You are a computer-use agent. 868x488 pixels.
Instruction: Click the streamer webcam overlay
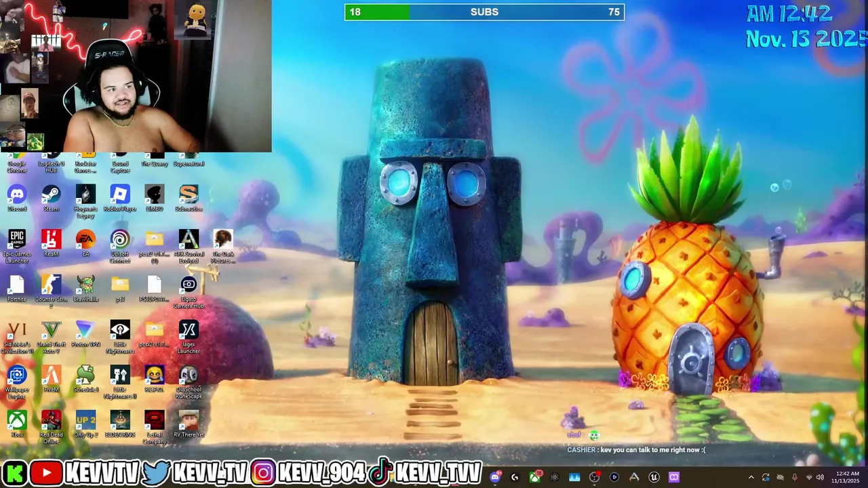136,76
